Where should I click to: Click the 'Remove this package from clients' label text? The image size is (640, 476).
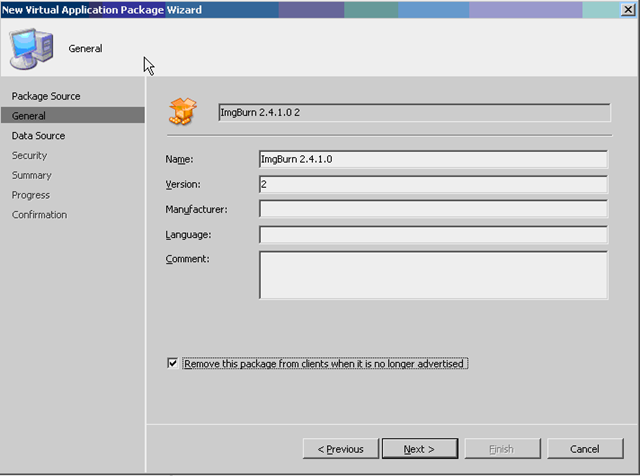point(324,363)
